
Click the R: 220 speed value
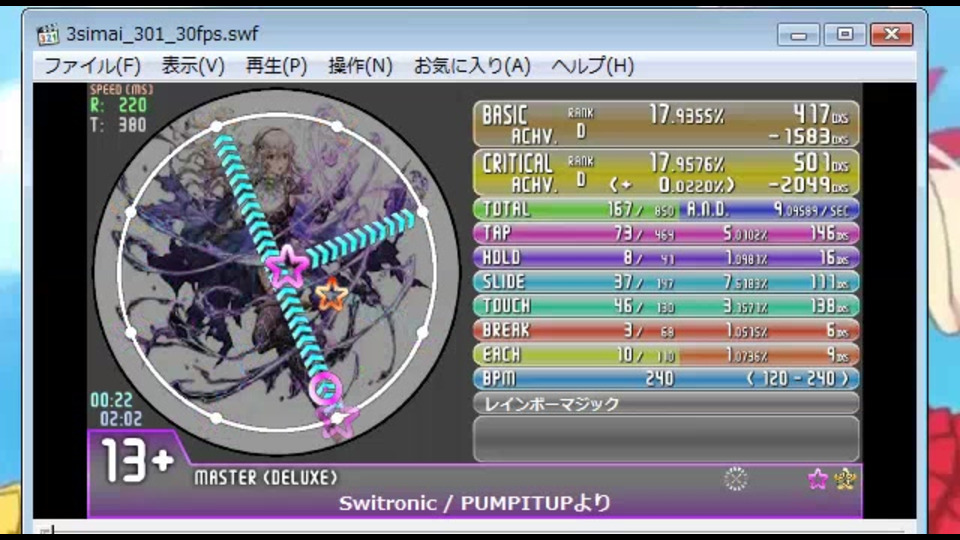click(x=118, y=105)
